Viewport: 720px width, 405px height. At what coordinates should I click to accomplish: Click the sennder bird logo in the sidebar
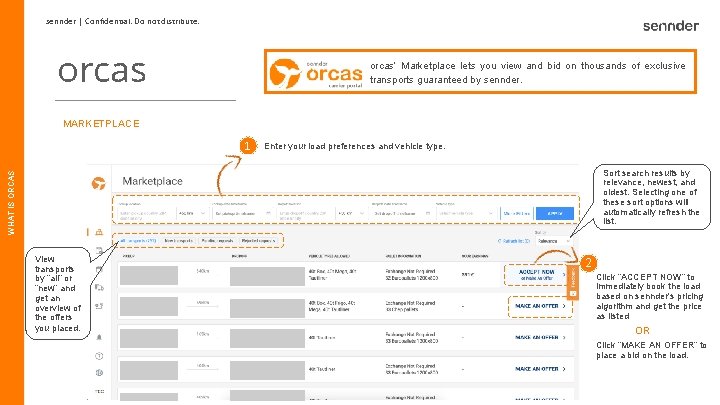coord(98,183)
